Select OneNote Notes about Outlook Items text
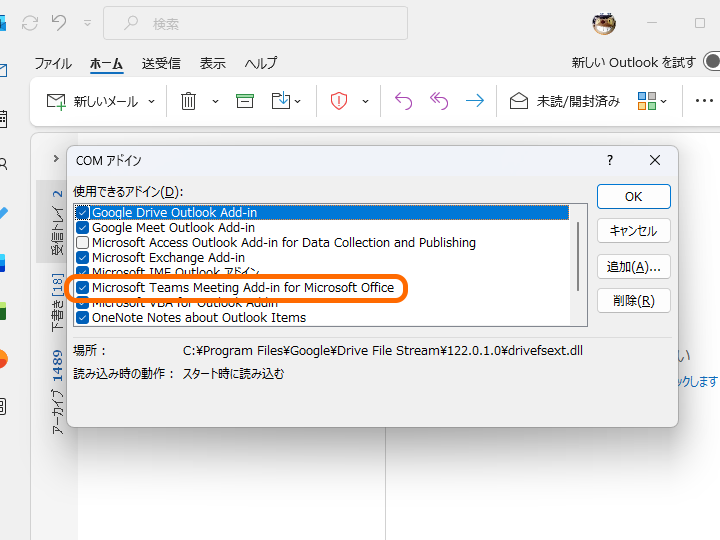The width and height of the screenshot is (720, 540). (199, 317)
